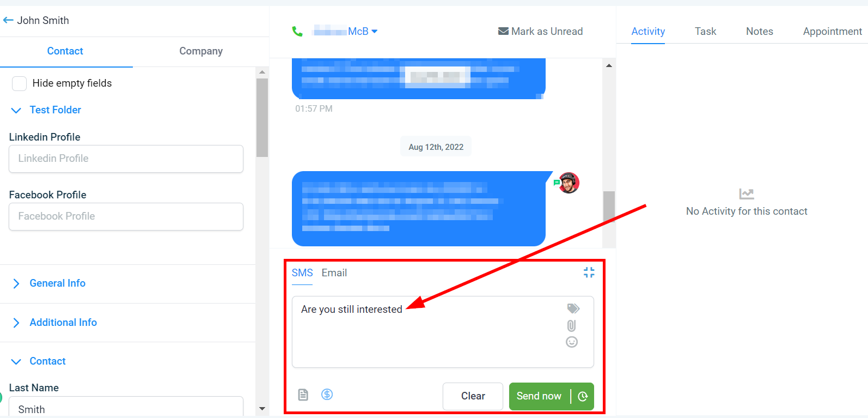Open the emoji picker smiley icon
Viewport: 868px width, 418px height.
[x=572, y=342]
